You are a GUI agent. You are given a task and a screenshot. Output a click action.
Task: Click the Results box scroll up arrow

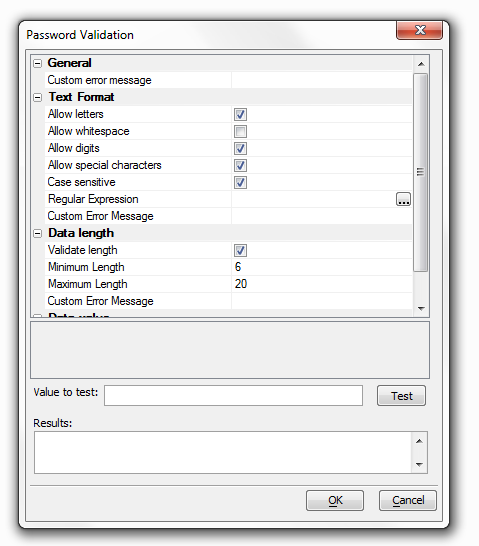(419, 441)
